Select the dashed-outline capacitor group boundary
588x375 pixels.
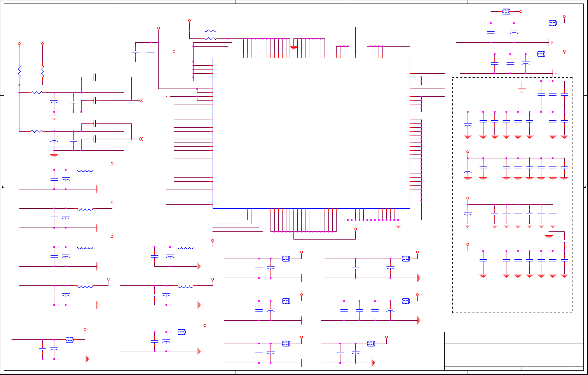click(x=512, y=195)
